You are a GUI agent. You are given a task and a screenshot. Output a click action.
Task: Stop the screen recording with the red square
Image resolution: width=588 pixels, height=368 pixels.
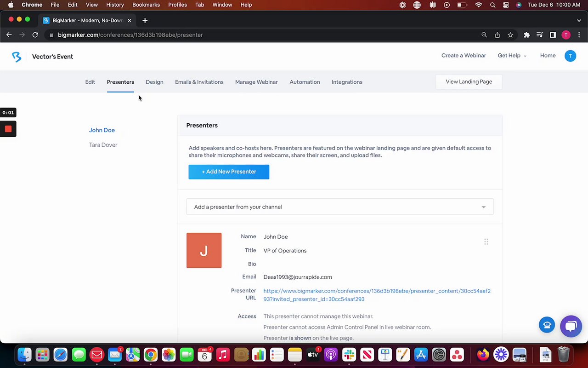click(8, 129)
